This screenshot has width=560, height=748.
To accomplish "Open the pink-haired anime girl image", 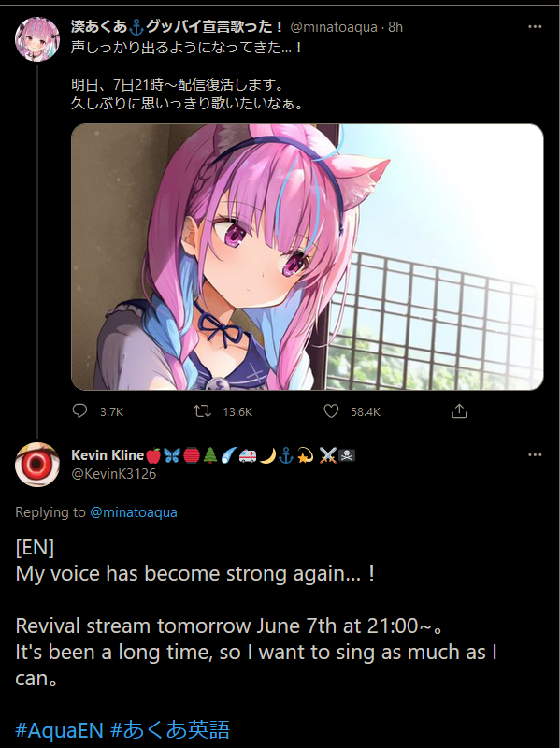I will coord(308,257).
